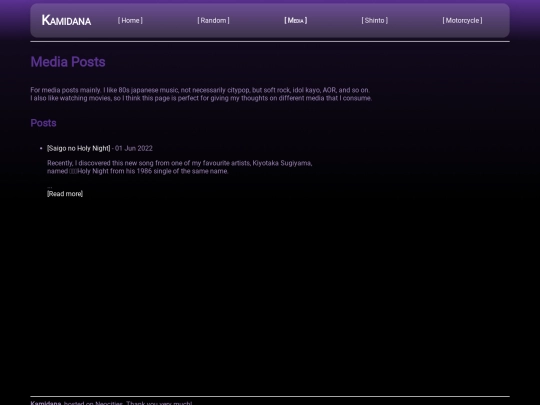
Task: Click the sentence starting 'For media posts mainly'
Action: tap(200, 90)
